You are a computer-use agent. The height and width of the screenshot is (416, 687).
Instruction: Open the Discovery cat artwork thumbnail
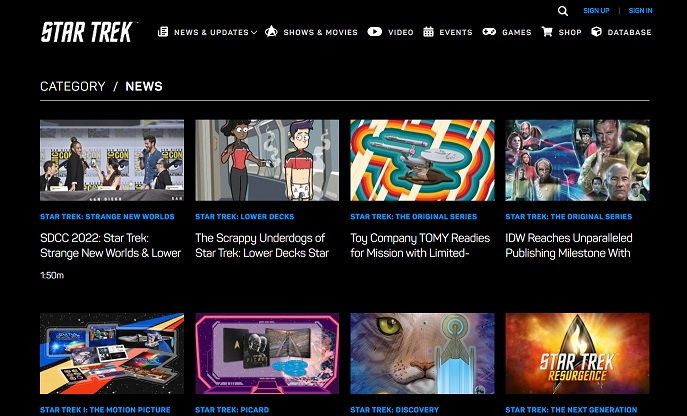pos(422,353)
